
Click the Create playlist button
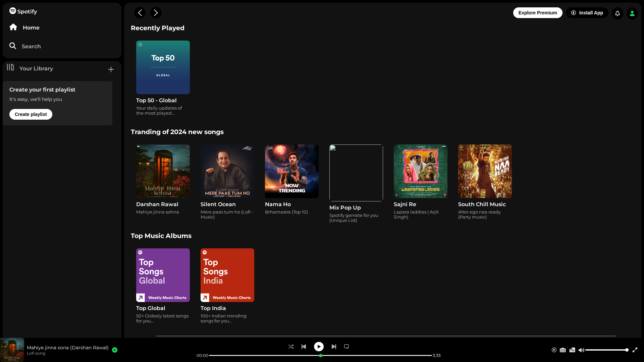tap(31, 114)
